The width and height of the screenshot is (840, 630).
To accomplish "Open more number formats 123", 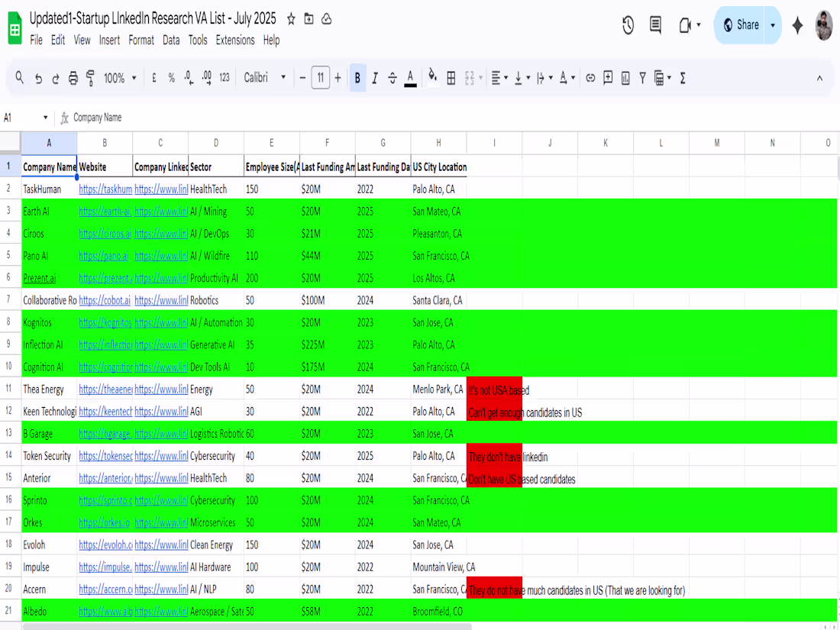I will tap(225, 78).
